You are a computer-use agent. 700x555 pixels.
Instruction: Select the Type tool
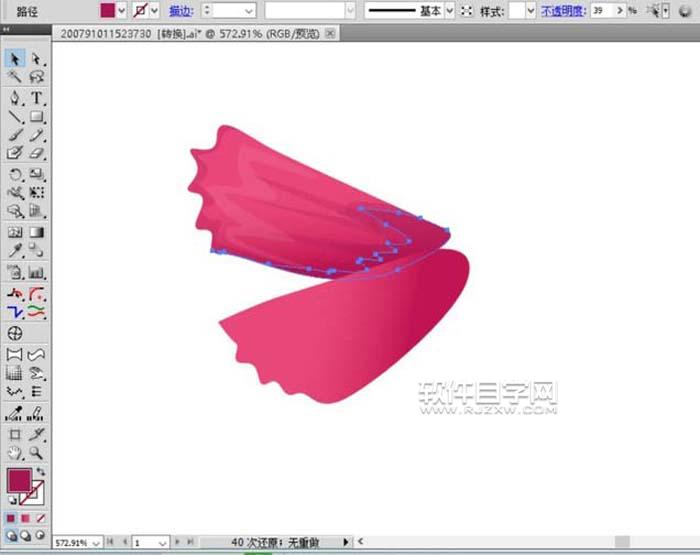click(37, 98)
